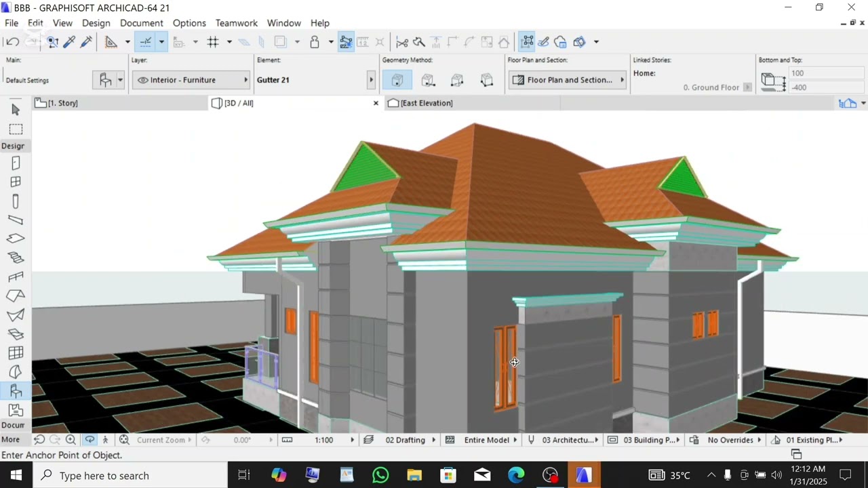Toggle the Orbit mode button
868x488 pixels.
(x=90, y=440)
